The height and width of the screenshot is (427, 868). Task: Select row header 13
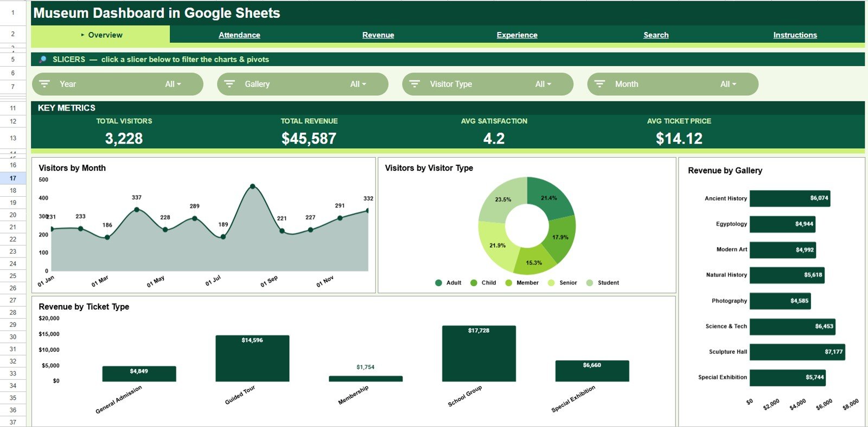13,138
